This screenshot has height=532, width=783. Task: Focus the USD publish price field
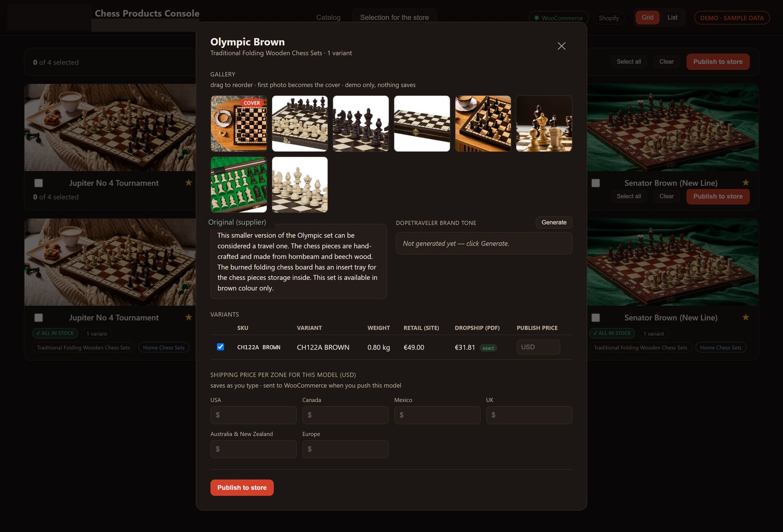coord(538,347)
